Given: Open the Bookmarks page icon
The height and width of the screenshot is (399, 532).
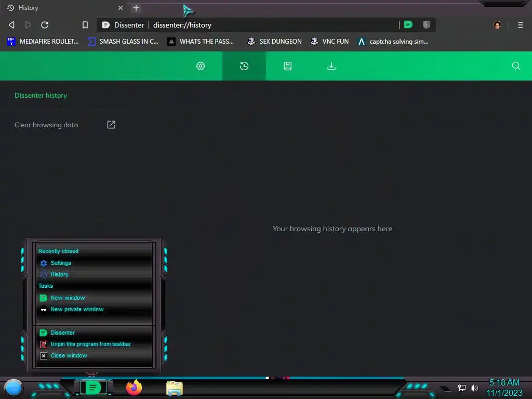Looking at the screenshot, I should point(288,66).
